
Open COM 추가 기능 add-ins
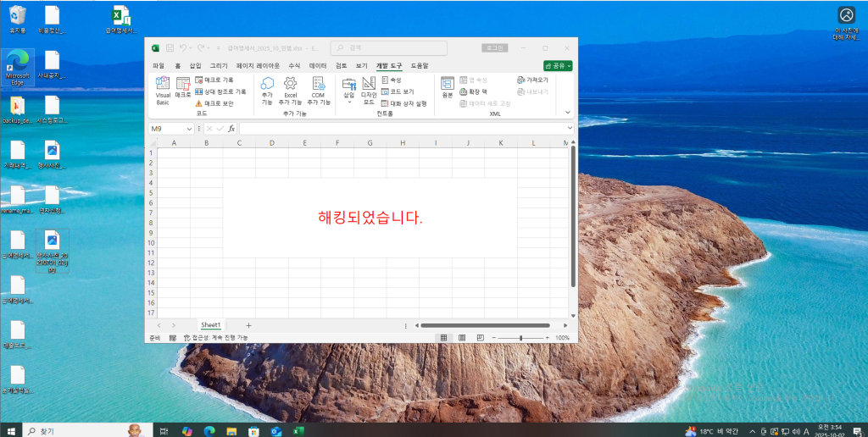click(319, 90)
